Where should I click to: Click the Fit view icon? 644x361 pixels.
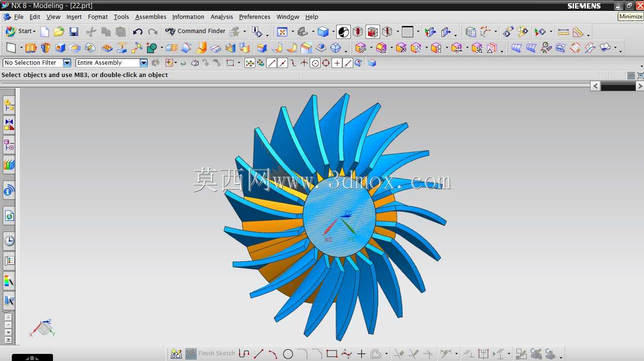point(282,32)
